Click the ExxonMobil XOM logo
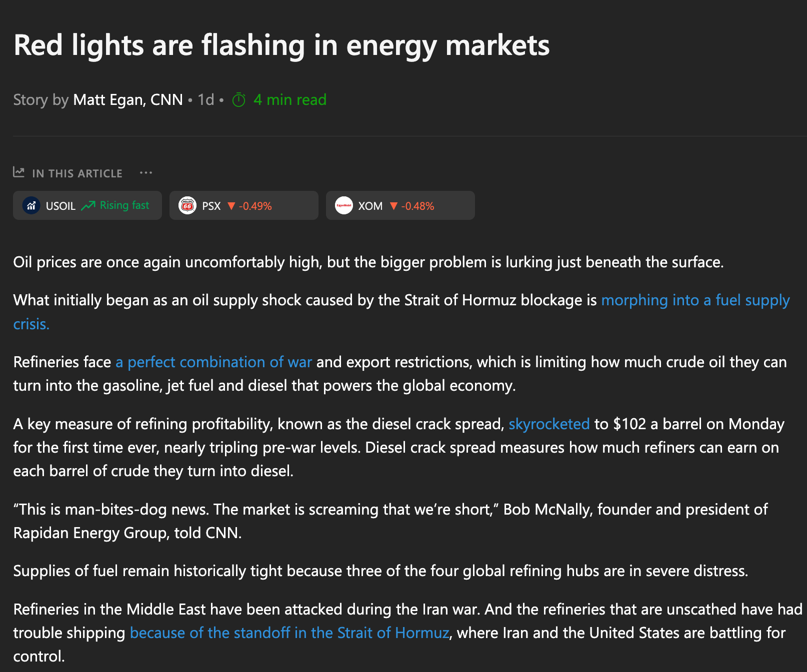 point(344,205)
